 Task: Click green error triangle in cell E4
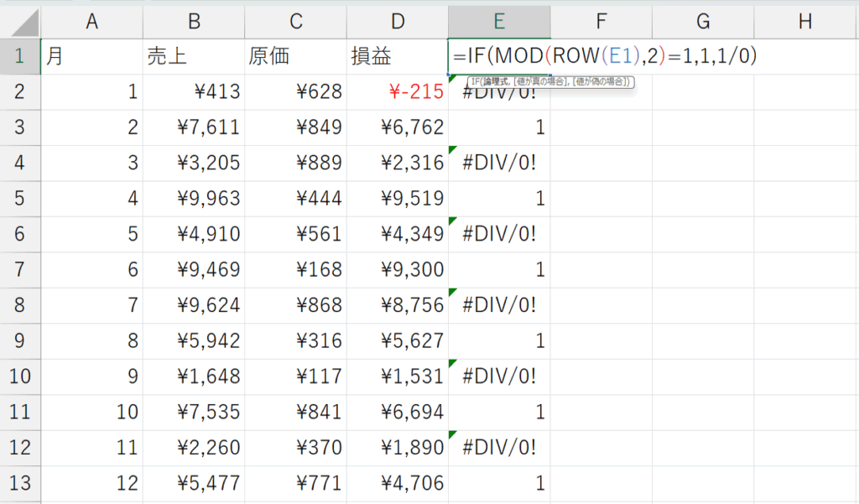(x=453, y=149)
